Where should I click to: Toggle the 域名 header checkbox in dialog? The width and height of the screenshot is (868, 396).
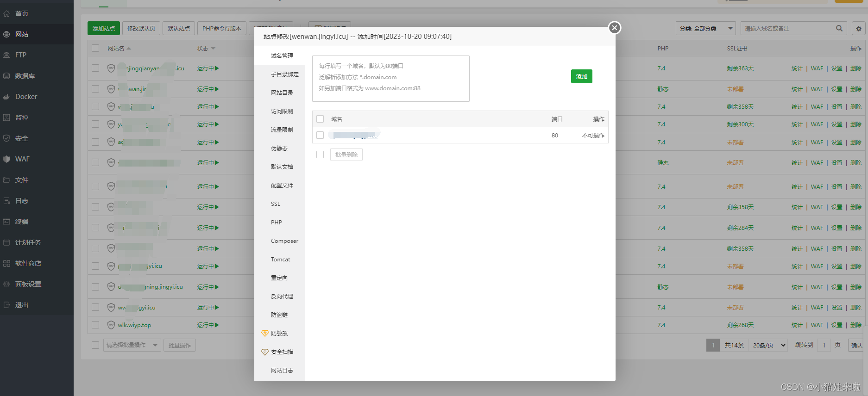click(x=320, y=119)
